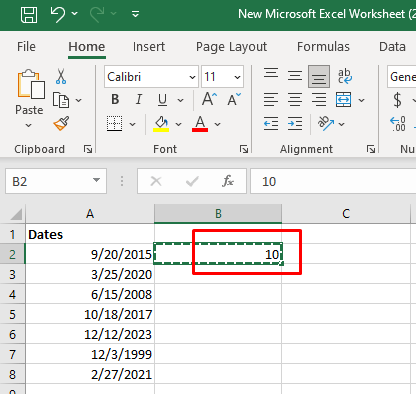Open Clipboard pane dialog launcher
Viewport: 416px width, 394px height.
click(x=88, y=149)
